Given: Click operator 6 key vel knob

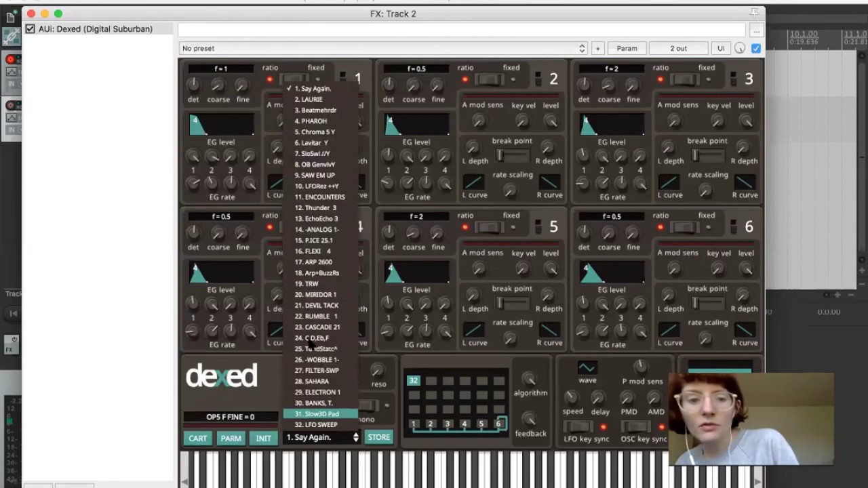Looking at the screenshot, I should coord(717,269).
